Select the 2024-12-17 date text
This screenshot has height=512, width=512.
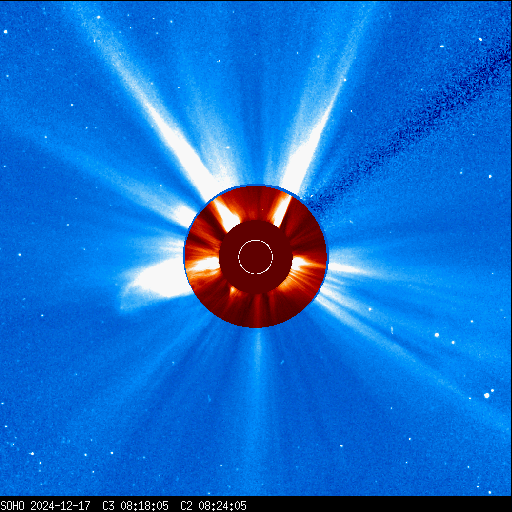click(60, 506)
